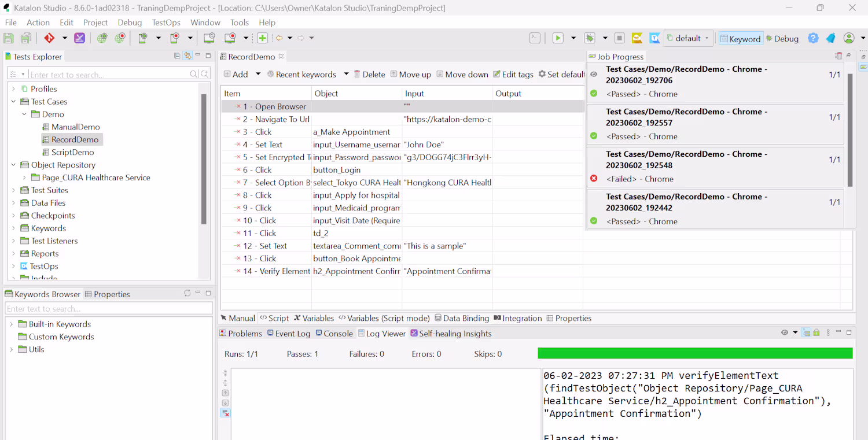Screen dimensions: 868x440
Task: Expand the Profiles tree node
Action: point(13,89)
